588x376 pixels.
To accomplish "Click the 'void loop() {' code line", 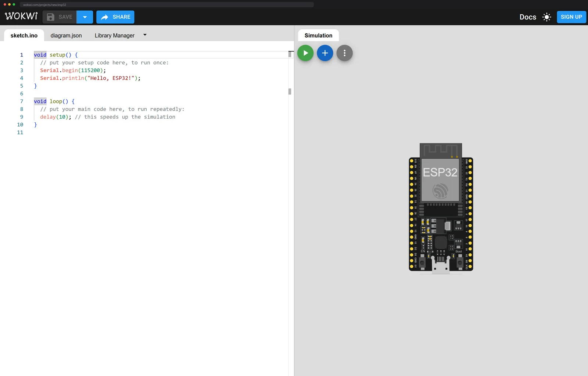I will [x=54, y=101].
